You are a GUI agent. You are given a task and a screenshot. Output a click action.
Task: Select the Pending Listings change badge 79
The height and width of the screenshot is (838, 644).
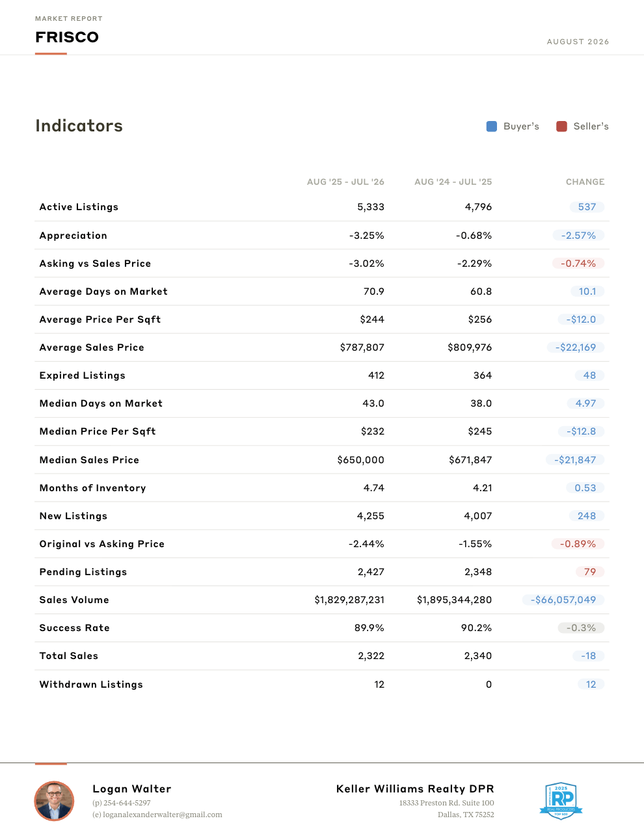point(590,572)
